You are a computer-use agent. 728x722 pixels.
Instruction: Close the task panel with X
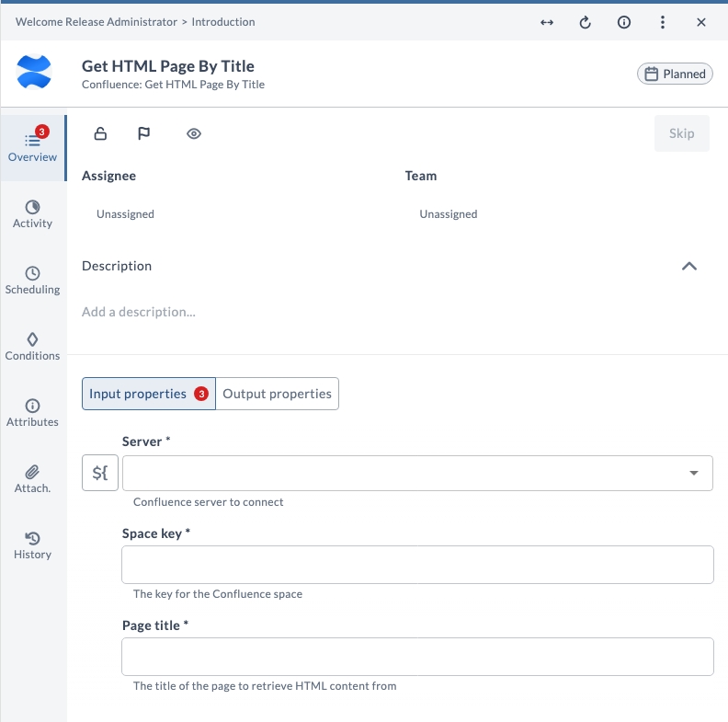click(x=701, y=22)
